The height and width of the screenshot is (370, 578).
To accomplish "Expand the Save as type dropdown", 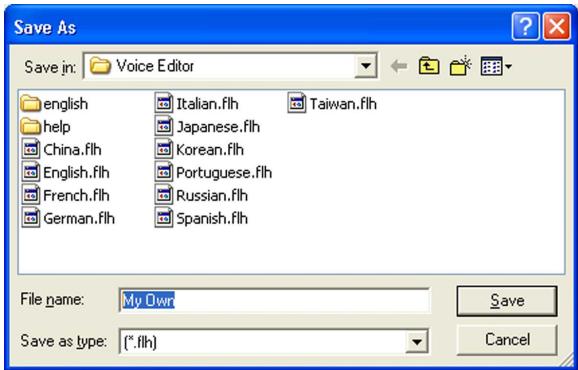I will tap(417, 341).
